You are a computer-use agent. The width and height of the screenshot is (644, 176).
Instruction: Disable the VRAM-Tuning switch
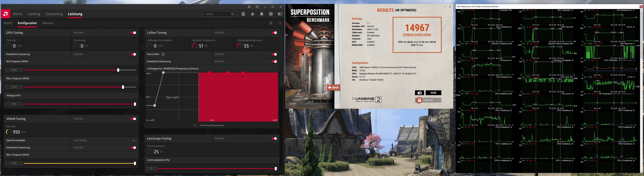133,119
